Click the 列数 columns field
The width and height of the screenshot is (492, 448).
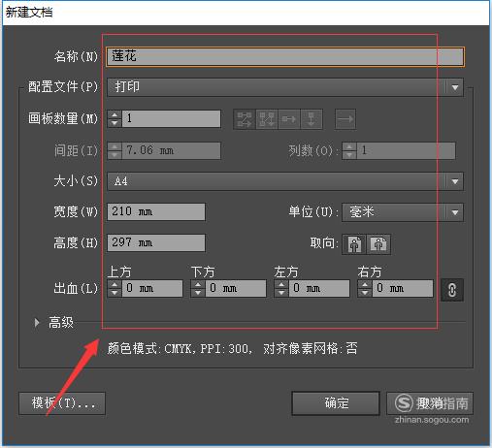(407, 150)
